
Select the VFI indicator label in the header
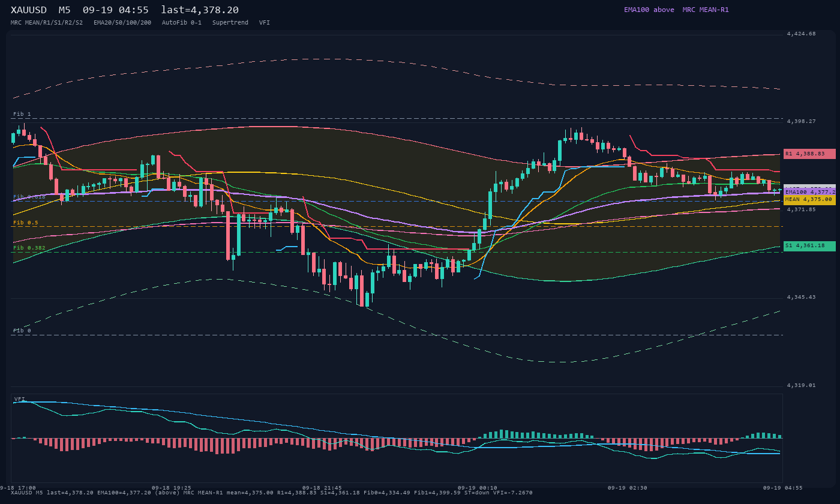pyautogui.click(x=265, y=23)
